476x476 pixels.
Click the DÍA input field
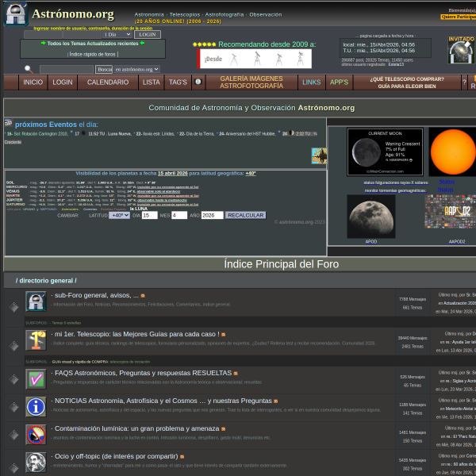149,215
